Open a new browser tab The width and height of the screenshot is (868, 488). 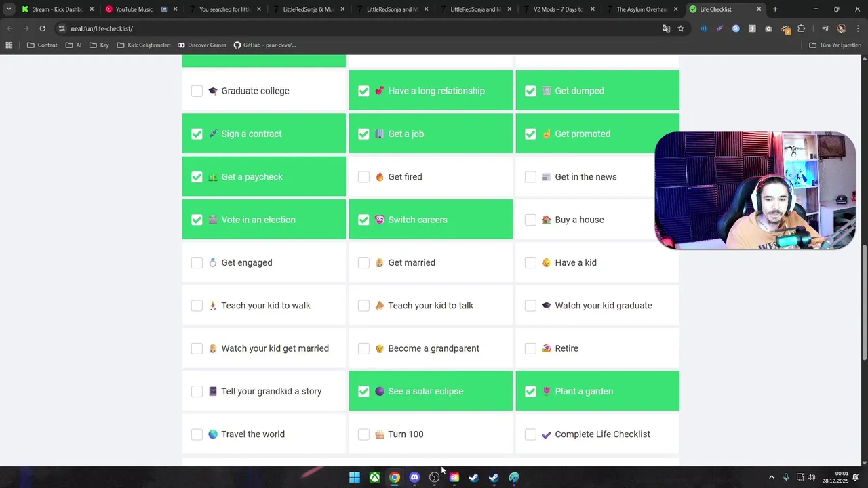pyautogui.click(x=775, y=9)
